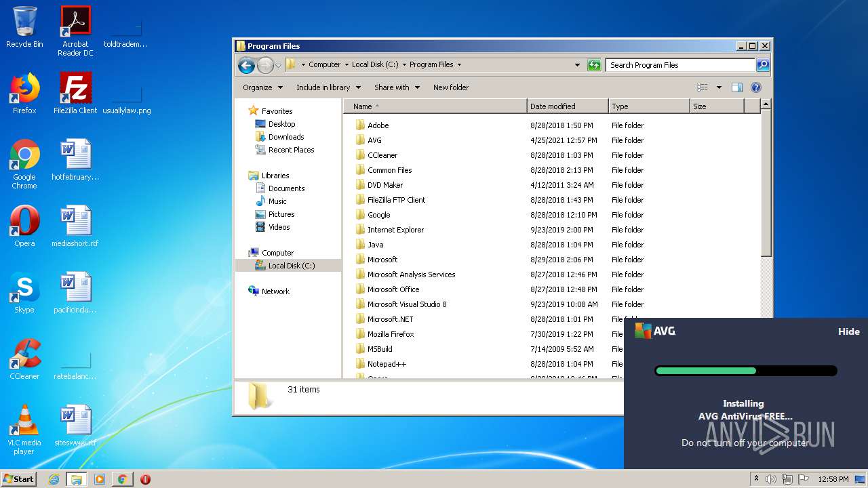Viewport: 868px width, 488px height.
Task: Open Windows Media Player from taskbar
Action: (x=100, y=479)
